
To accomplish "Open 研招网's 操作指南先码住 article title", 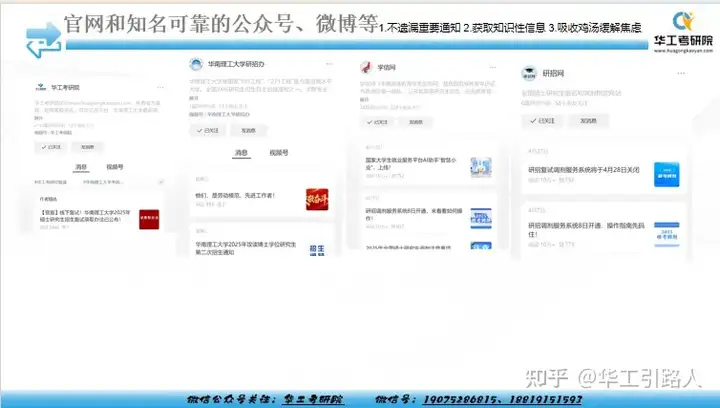I will click(x=586, y=230).
